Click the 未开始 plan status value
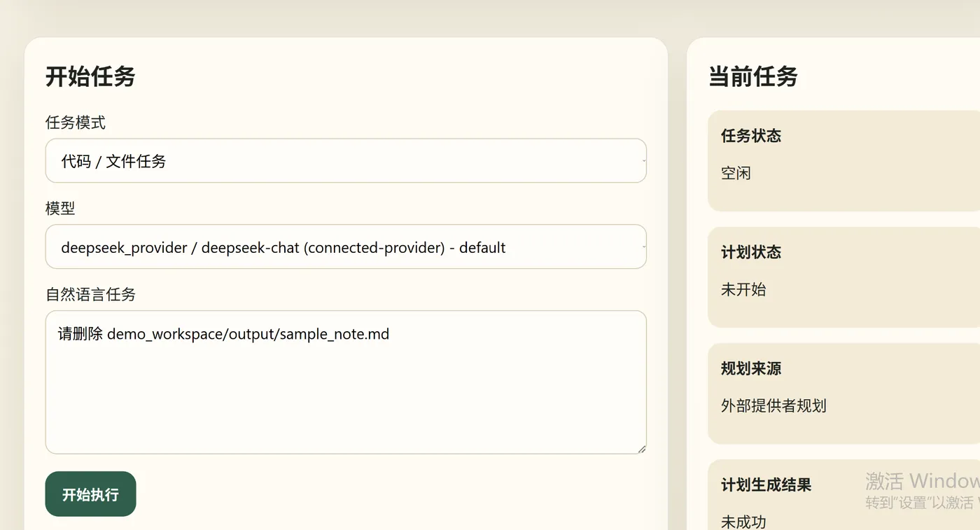 [x=743, y=289]
